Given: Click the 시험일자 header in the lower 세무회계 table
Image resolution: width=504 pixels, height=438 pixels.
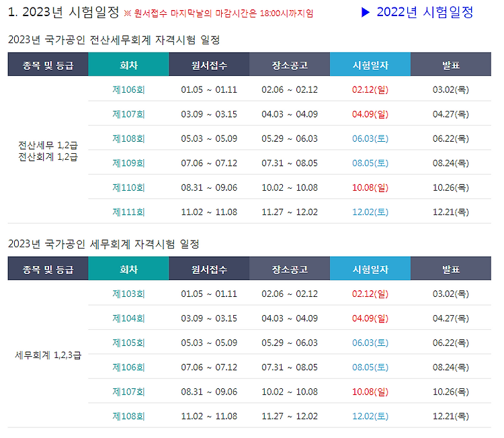Looking at the screenshot, I should click(370, 269).
